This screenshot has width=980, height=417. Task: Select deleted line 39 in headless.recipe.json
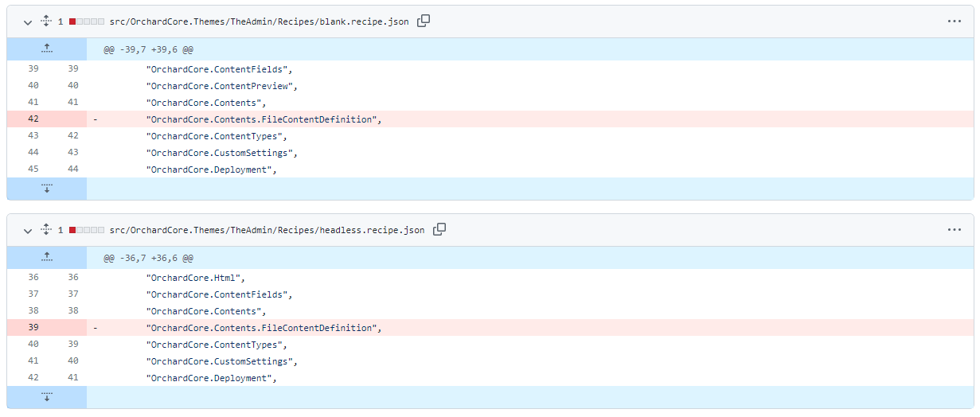tap(490, 328)
